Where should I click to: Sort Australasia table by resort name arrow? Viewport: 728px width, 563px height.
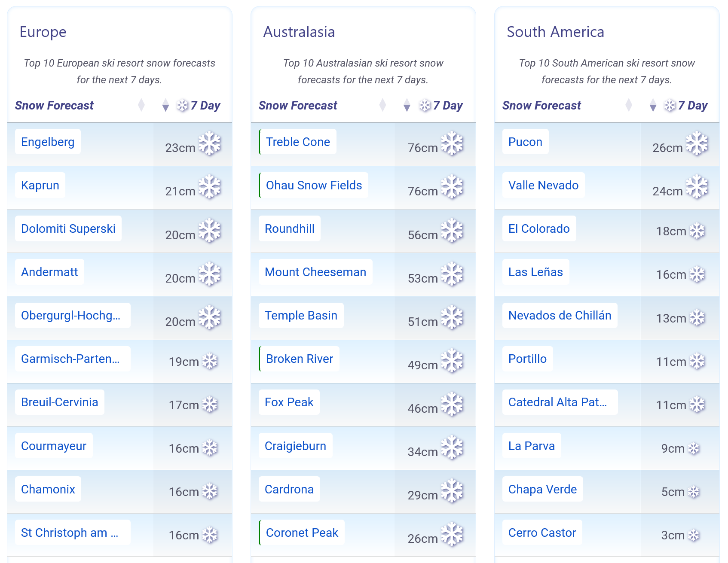(x=382, y=105)
